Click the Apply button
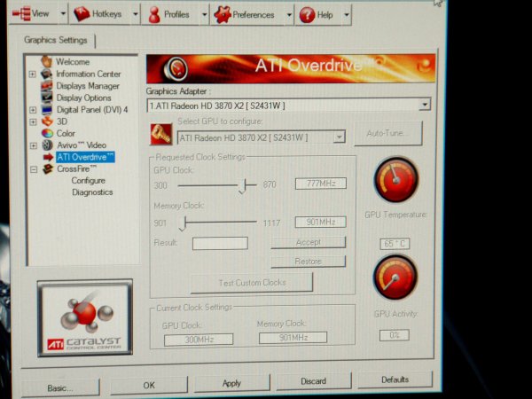Image resolution: width=532 pixels, height=399 pixels. click(231, 383)
